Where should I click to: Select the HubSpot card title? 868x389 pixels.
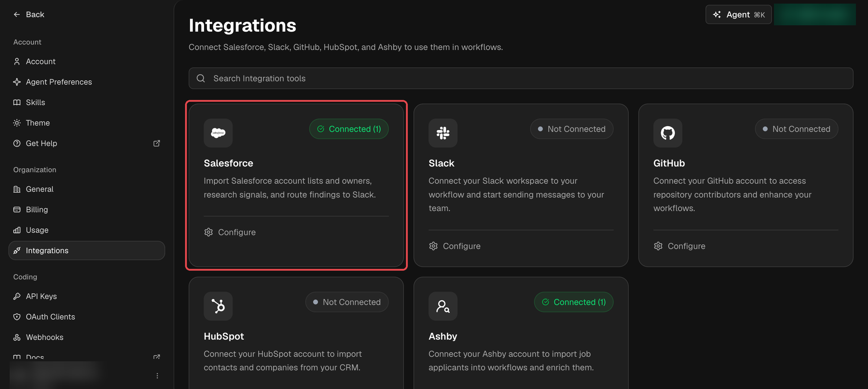click(x=224, y=337)
